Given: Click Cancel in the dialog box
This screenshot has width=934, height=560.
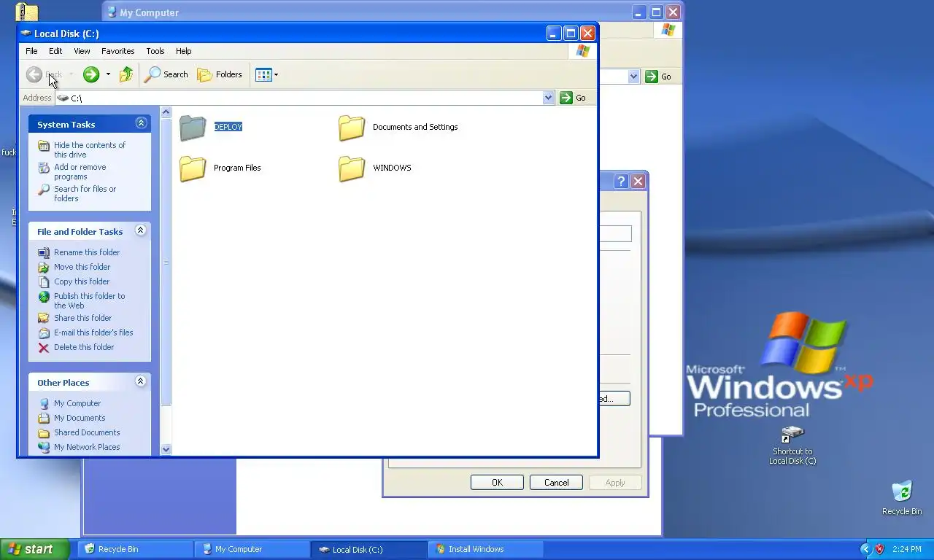Looking at the screenshot, I should 556,483.
